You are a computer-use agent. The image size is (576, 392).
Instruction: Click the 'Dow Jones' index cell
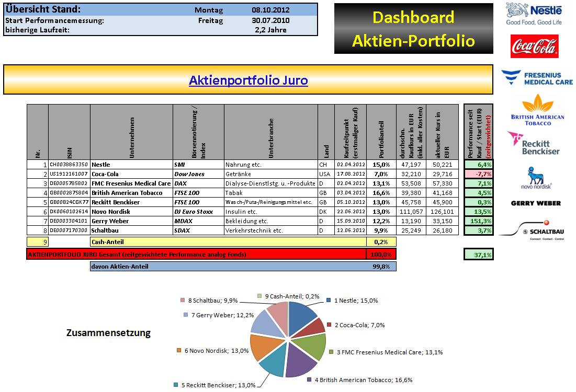[198, 174]
